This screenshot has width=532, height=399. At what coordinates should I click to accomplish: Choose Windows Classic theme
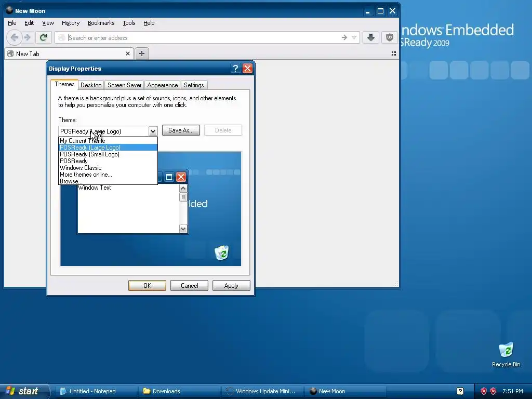[108, 168]
